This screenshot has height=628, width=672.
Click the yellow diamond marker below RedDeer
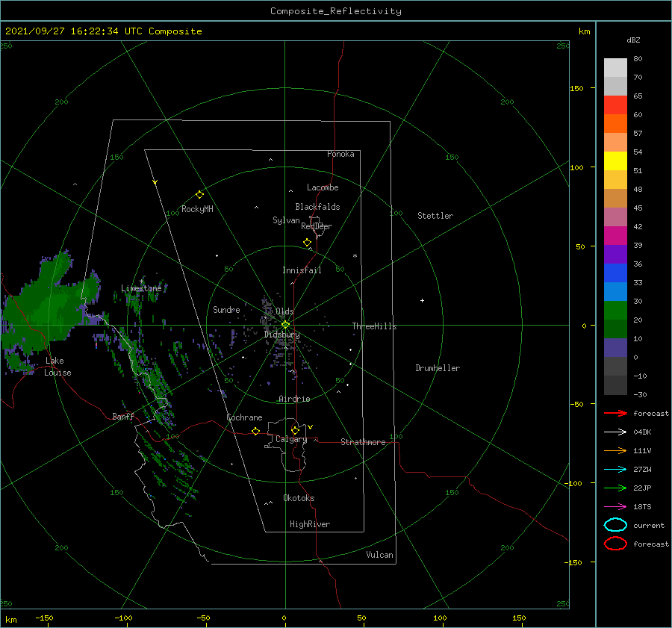click(x=307, y=243)
